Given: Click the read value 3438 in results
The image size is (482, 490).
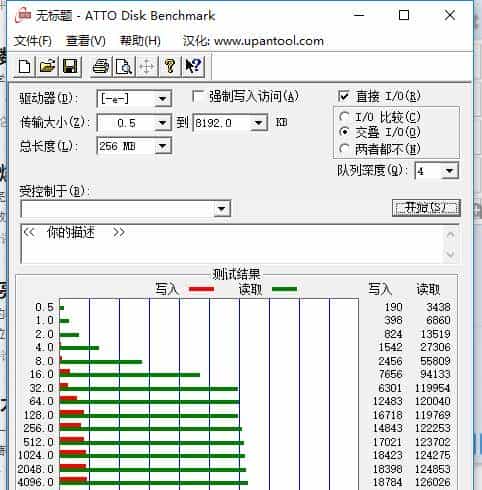Looking at the screenshot, I should point(438,307).
